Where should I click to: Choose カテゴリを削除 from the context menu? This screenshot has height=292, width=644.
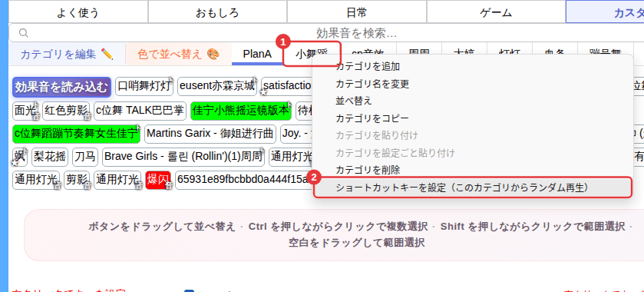pyautogui.click(x=473, y=170)
